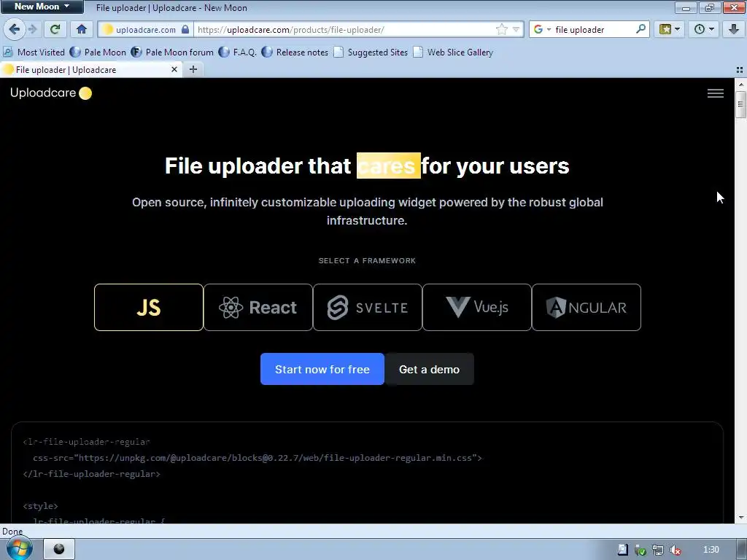Open a new tab with plus button
The height and width of the screenshot is (560, 747).
pos(193,69)
